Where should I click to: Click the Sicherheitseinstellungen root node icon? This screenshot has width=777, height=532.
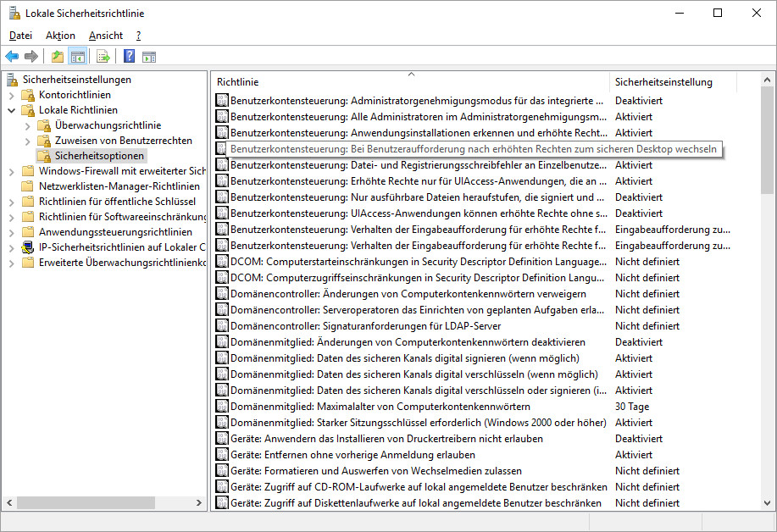[x=13, y=80]
